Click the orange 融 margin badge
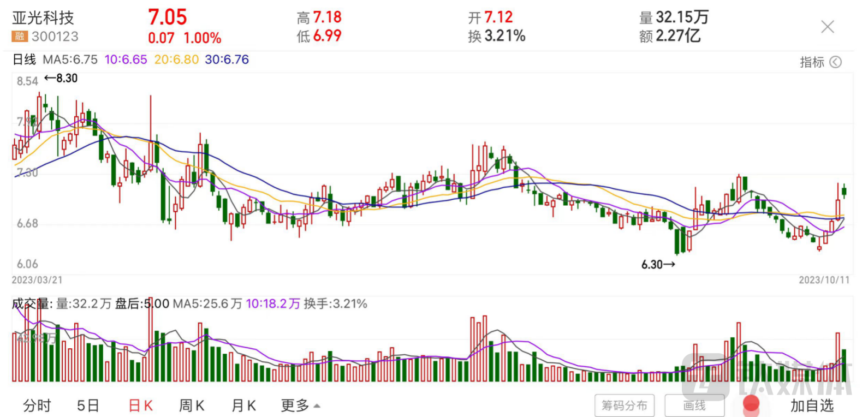Viewport: 868px width, 417px height. [20, 37]
